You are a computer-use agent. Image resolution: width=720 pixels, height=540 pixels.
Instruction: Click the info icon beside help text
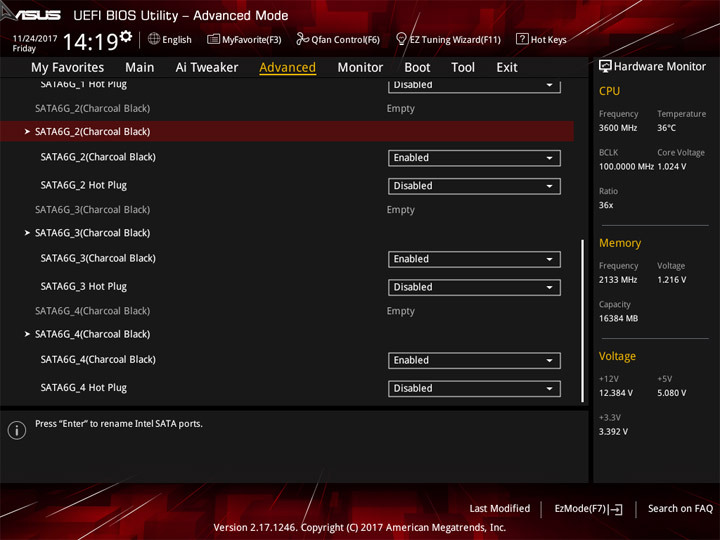[17, 430]
